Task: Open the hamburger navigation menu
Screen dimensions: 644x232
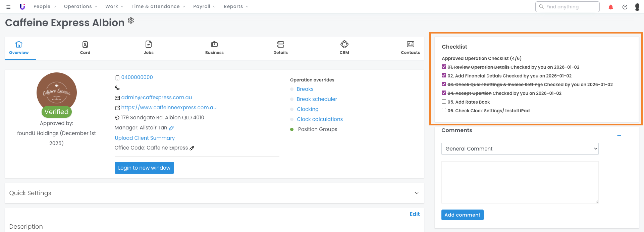Action: pyautogui.click(x=8, y=7)
